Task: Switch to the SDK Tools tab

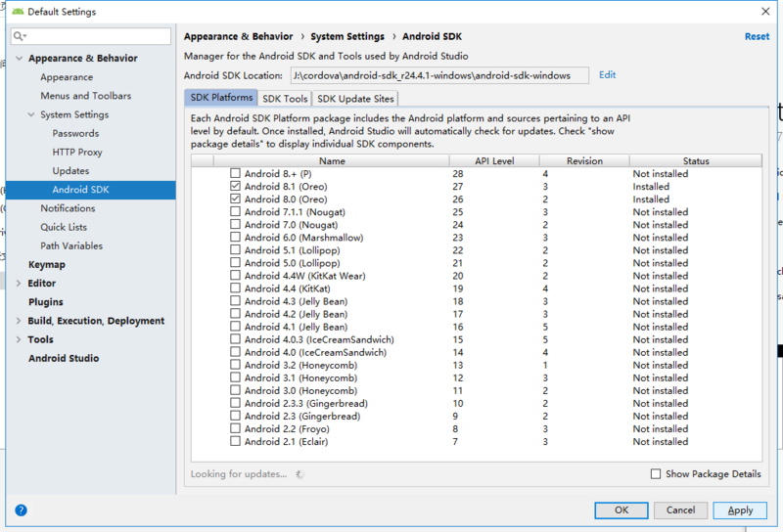Action: tap(285, 99)
